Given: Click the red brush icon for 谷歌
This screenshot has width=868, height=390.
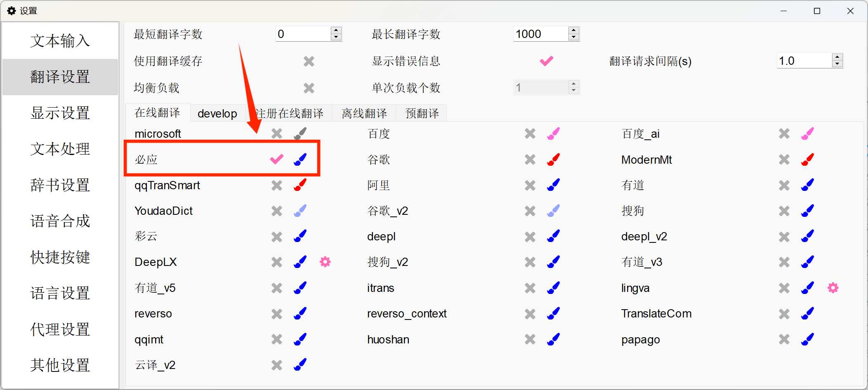Looking at the screenshot, I should pyautogui.click(x=554, y=159).
